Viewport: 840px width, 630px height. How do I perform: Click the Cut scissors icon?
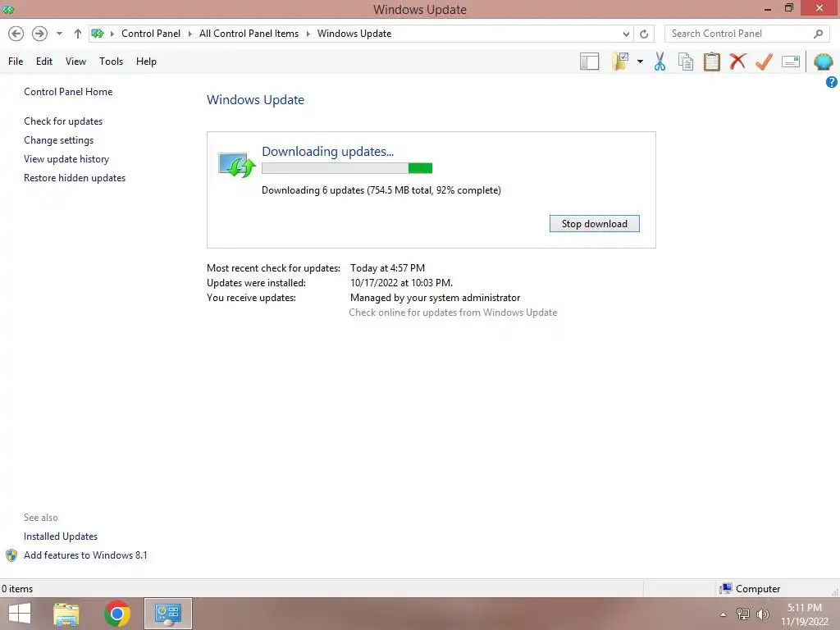tap(660, 62)
